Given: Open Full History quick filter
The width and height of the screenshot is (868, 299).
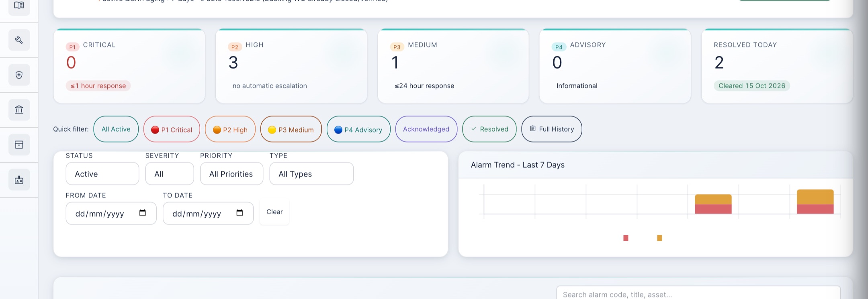Looking at the screenshot, I should pyautogui.click(x=552, y=129).
